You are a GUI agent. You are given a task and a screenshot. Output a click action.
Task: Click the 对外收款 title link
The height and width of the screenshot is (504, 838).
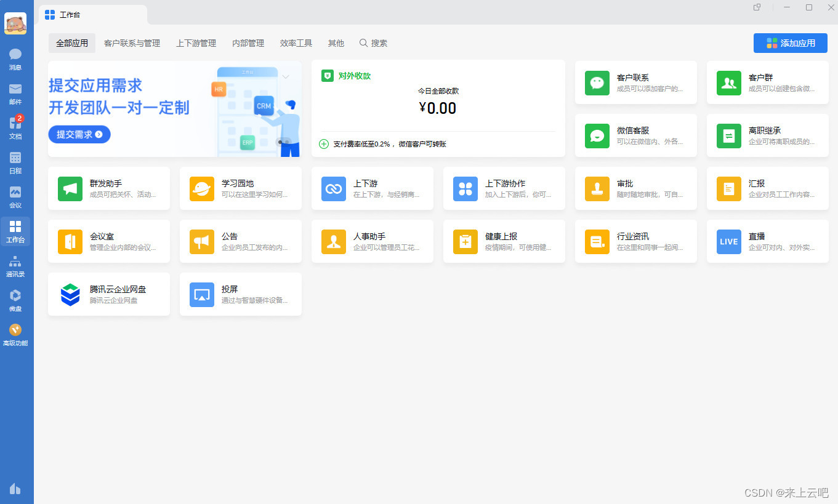pos(355,76)
